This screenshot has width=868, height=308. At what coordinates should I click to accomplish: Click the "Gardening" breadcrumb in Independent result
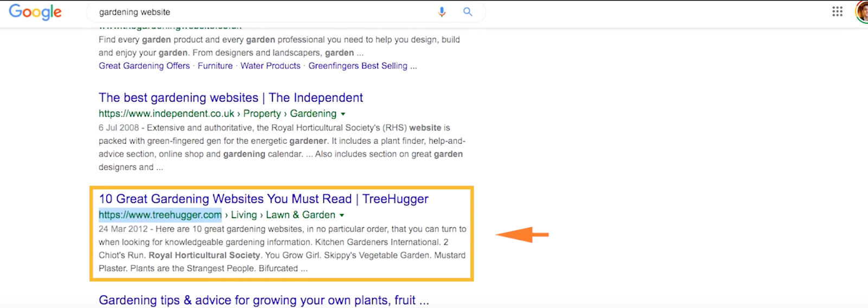[x=313, y=113]
